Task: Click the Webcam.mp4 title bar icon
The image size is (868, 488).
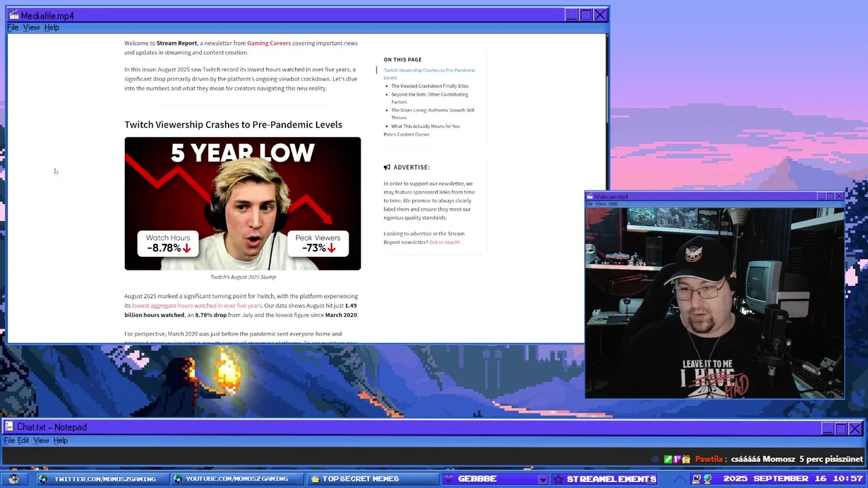Action: click(x=590, y=197)
